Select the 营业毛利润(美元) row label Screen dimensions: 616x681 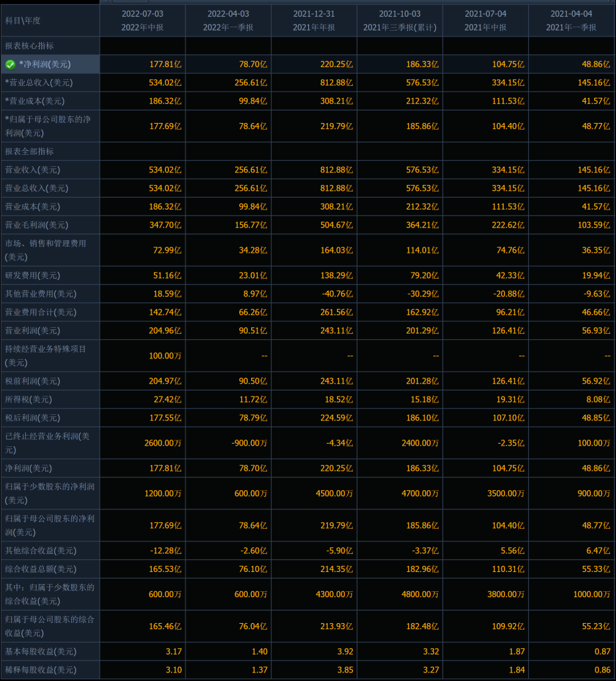pyautogui.click(x=37, y=225)
